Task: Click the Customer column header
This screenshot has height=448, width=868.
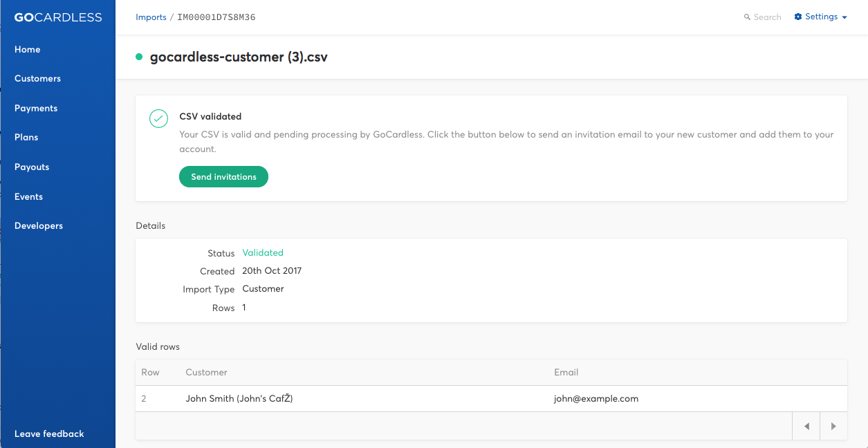Action: click(x=206, y=373)
